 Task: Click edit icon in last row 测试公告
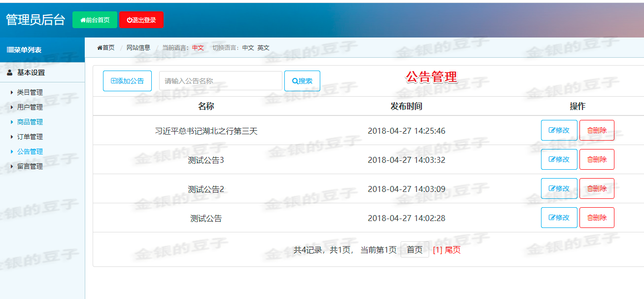pyautogui.click(x=552, y=218)
